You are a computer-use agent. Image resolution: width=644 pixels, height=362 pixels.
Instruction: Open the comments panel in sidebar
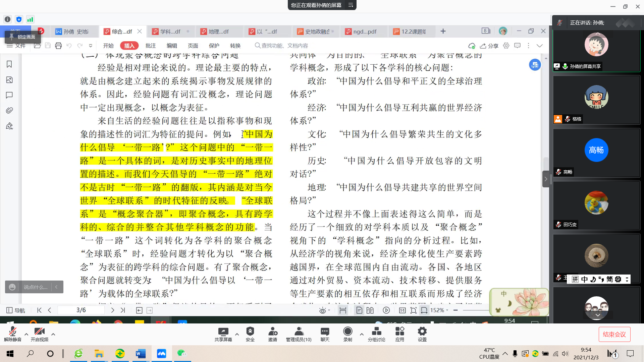[9, 95]
